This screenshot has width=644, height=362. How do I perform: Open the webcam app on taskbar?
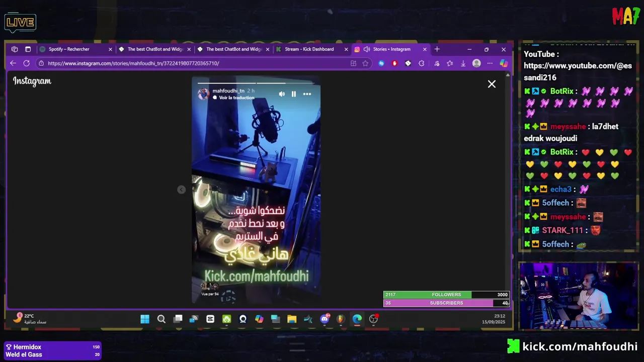click(243, 319)
